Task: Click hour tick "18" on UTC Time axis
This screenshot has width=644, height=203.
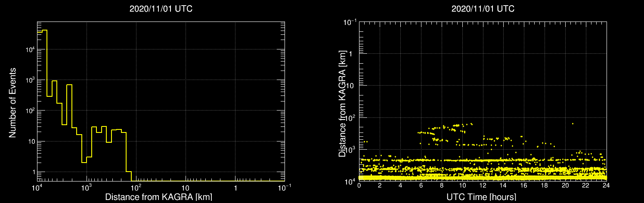Action: 545,186
